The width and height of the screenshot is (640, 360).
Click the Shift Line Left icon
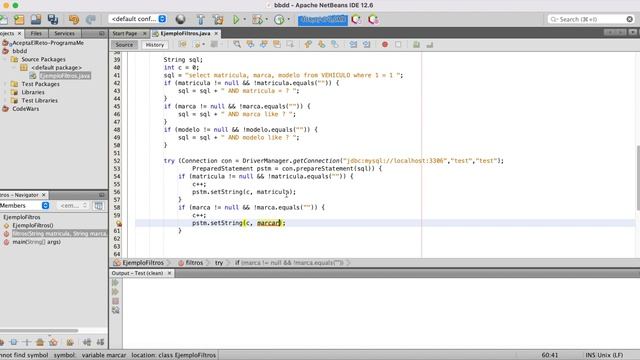click(x=353, y=44)
